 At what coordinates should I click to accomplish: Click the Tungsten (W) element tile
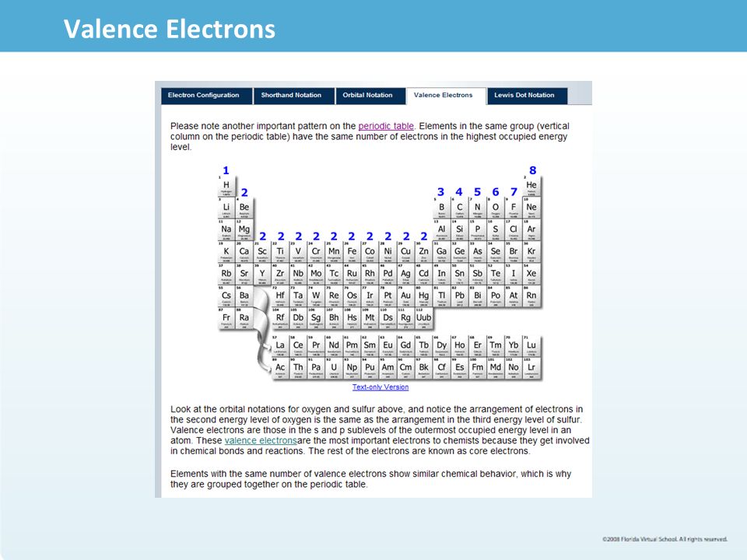pos(316,296)
